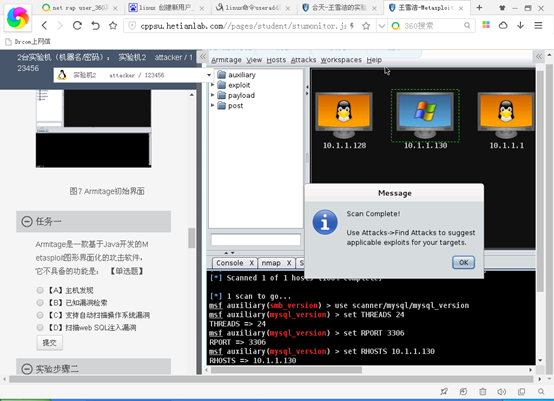The width and height of the screenshot is (554, 401).
Task: Click the browser back arrow
Action: coord(44,25)
